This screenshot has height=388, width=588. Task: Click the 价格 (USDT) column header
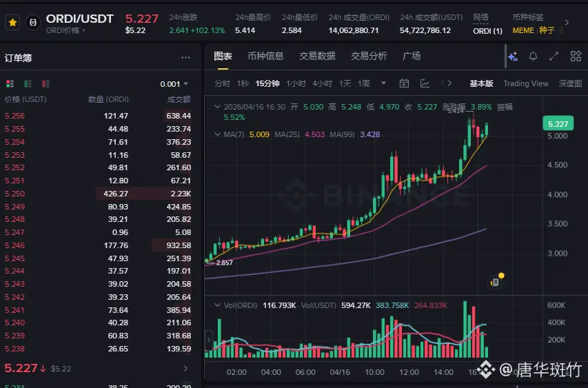26,99
